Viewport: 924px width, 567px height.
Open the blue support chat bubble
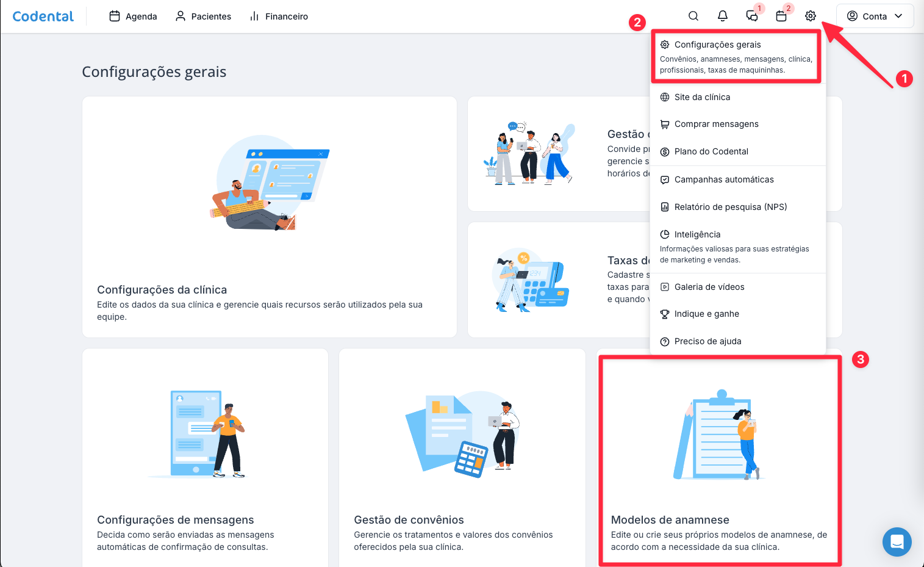click(897, 541)
